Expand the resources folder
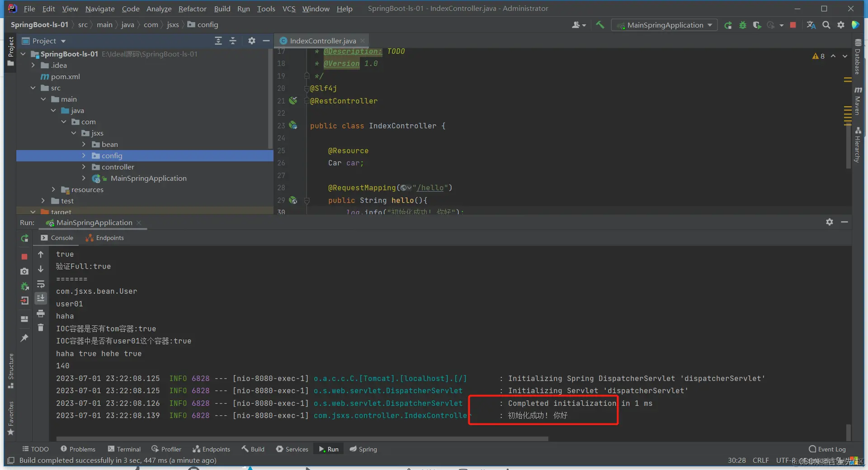 (x=53, y=189)
